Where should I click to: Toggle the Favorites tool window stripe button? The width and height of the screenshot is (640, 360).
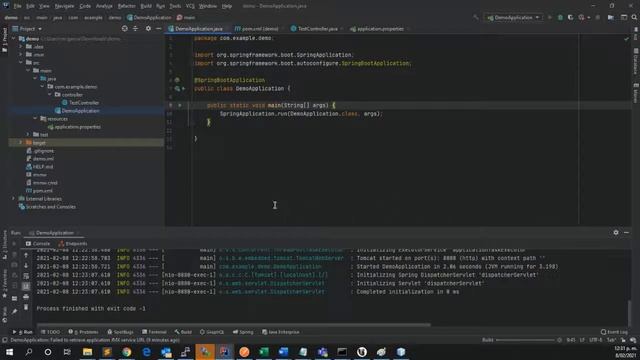tap(4, 283)
